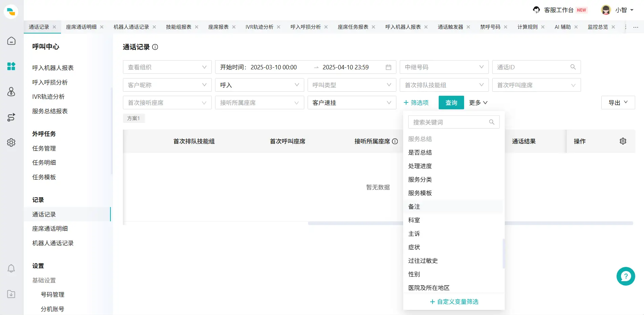
Task: Open 任务管理 in side menu
Action: pos(44,148)
